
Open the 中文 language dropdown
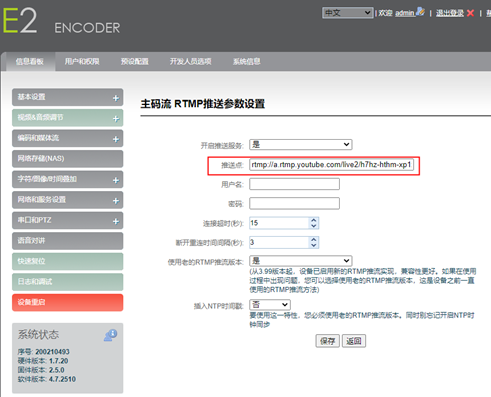[x=348, y=13]
